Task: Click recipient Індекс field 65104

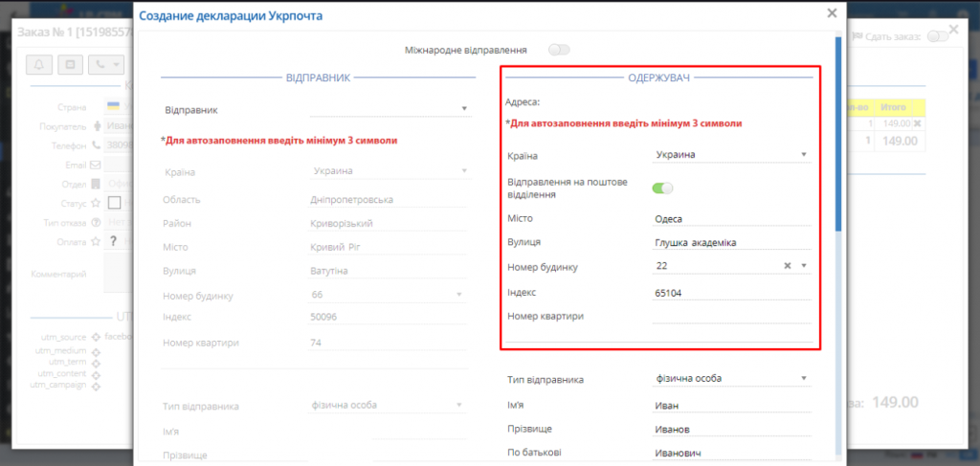Action: point(731,292)
